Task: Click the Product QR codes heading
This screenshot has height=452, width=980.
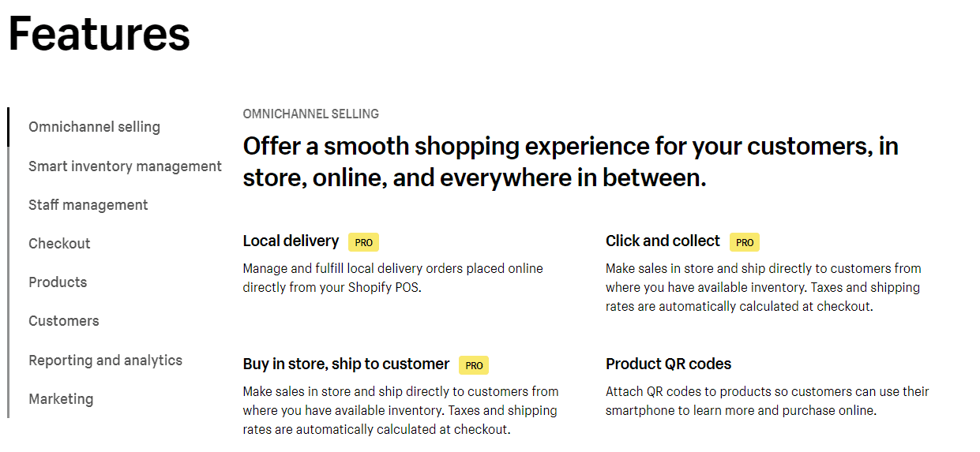Action: 668,364
